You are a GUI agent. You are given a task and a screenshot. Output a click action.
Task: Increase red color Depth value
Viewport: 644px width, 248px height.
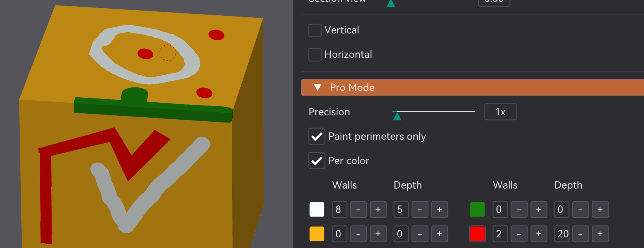600,234
